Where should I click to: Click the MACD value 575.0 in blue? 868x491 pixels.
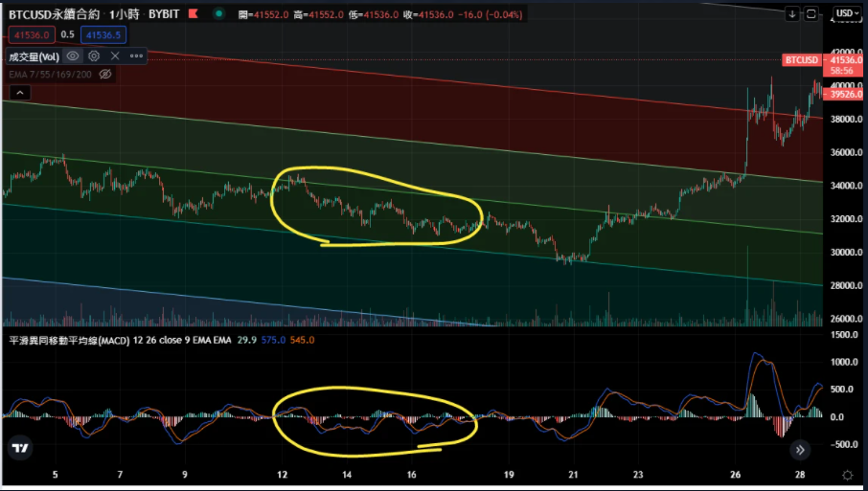(273, 340)
